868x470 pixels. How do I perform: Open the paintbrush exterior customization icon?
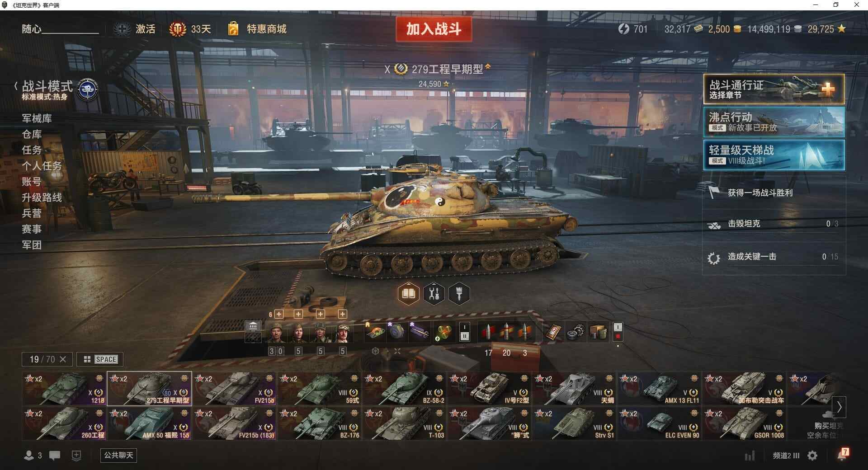(459, 294)
